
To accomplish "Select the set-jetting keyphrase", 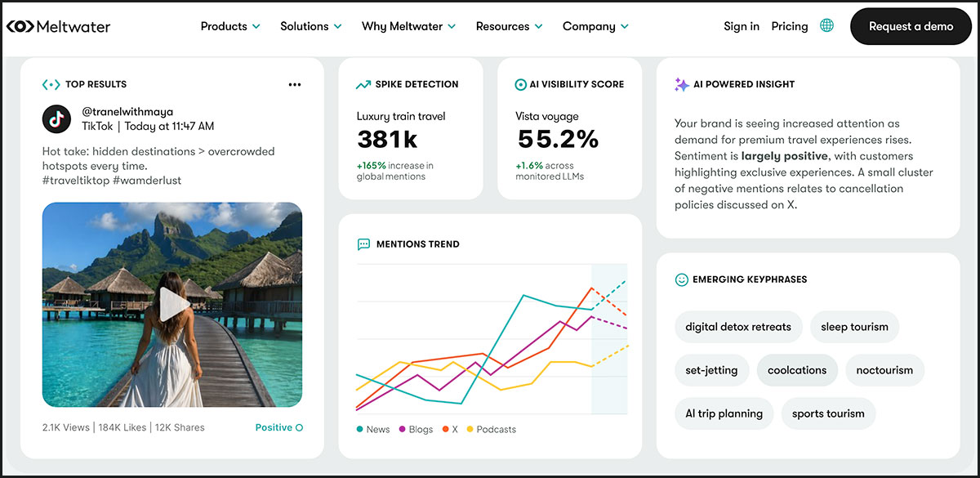I will [711, 370].
